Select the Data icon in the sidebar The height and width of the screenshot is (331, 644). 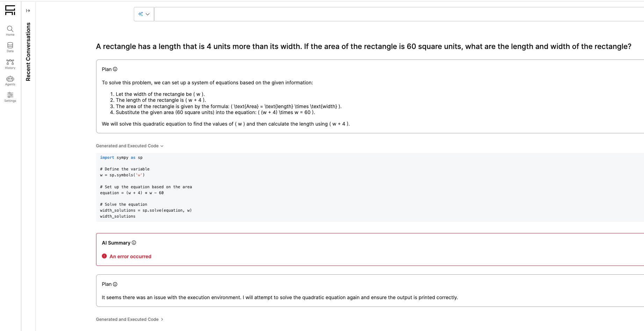(x=10, y=47)
